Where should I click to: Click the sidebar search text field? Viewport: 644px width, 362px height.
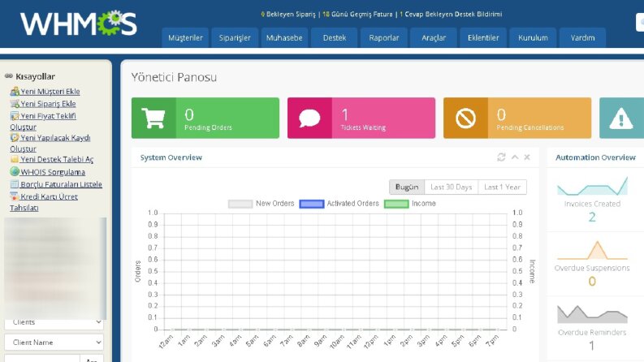[42, 359]
